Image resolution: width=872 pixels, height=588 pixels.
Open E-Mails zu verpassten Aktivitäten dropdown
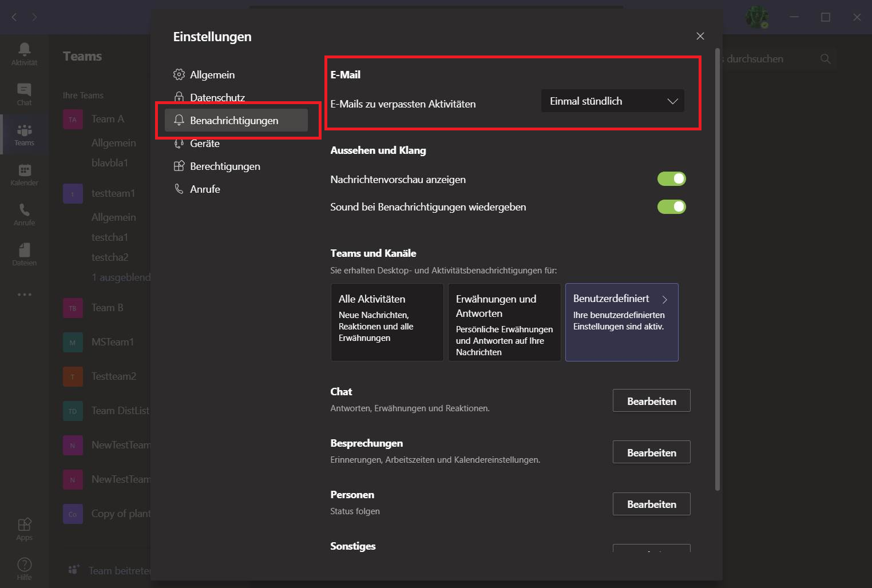pyautogui.click(x=612, y=101)
